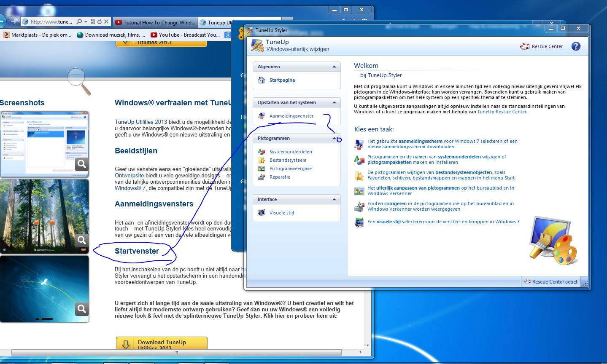Open the Download muziek, films bookmark
This screenshot has width=607, height=364.
click(x=111, y=35)
